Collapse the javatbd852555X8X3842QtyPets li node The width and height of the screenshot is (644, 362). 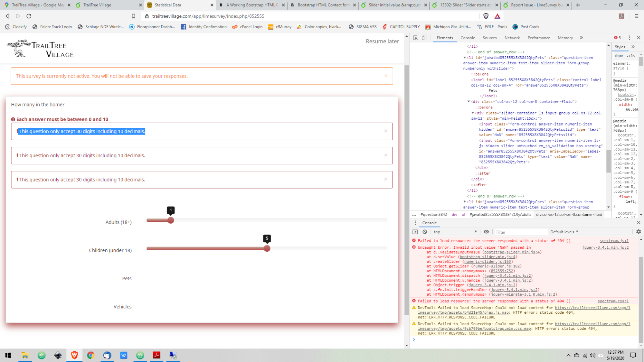point(465,58)
